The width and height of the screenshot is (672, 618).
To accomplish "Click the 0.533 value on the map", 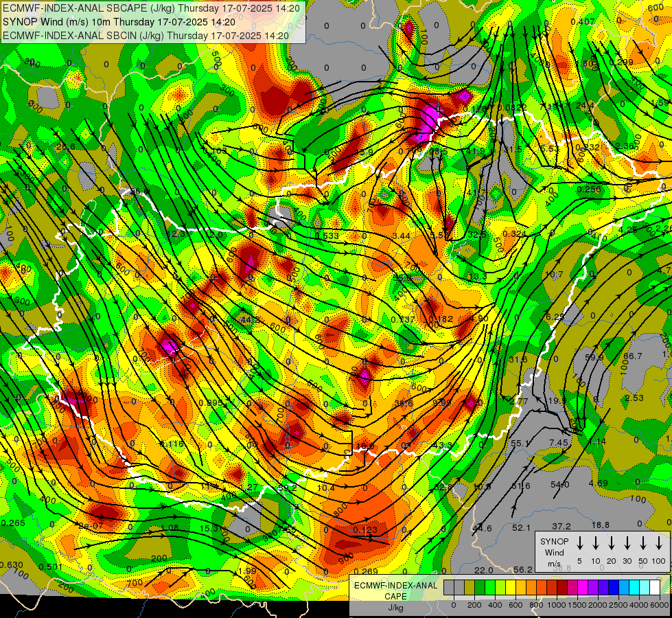I will pyautogui.click(x=327, y=236).
